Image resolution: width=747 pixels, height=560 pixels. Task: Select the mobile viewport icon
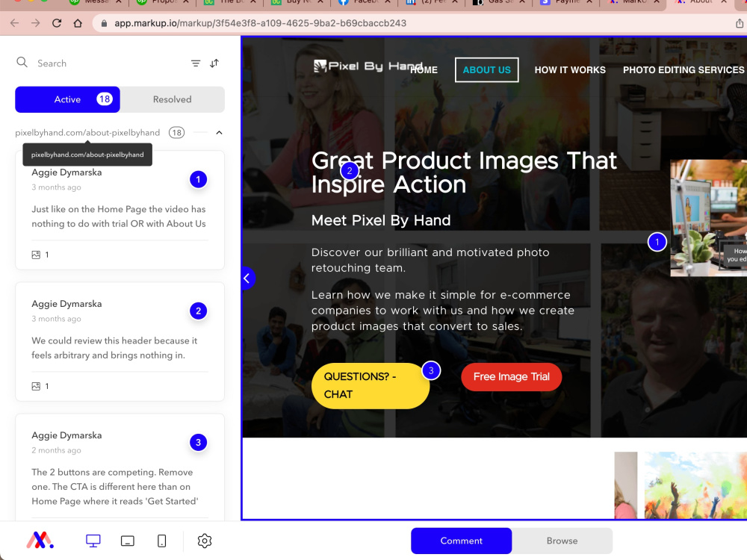[x=161, y=541]
